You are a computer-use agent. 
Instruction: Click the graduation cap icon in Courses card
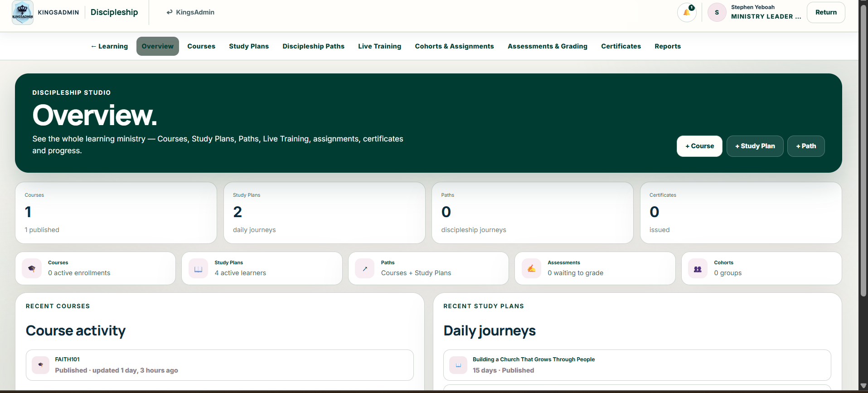tap(32, 269)
